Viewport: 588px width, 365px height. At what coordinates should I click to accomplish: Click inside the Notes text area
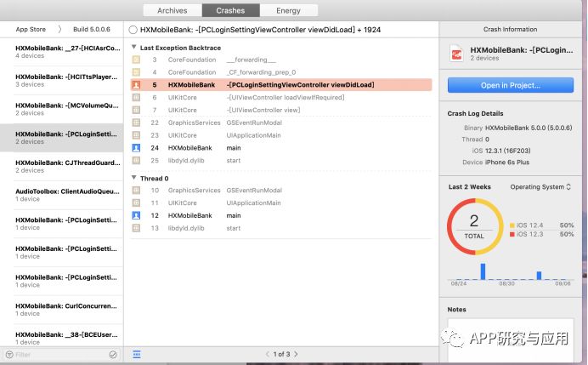point(511,339)
